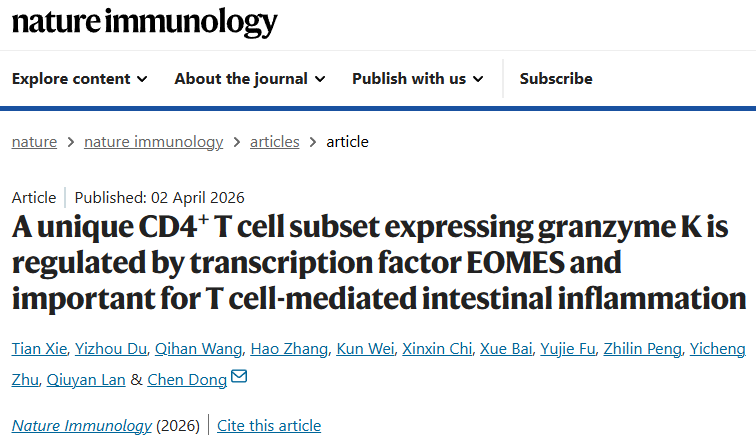Viewport: 756px width, 445px height.
Task: Open author Tian Xie's profile
Action: (x=39, y=349)
